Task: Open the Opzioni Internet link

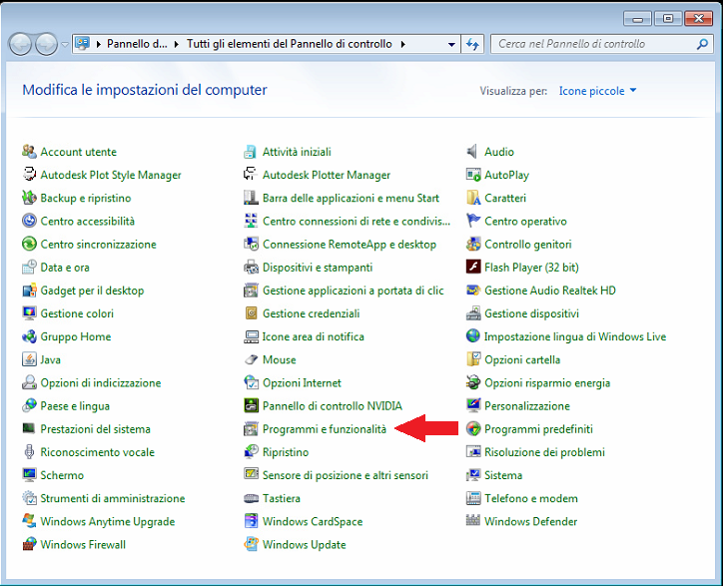Action: [x=302, y=382]
